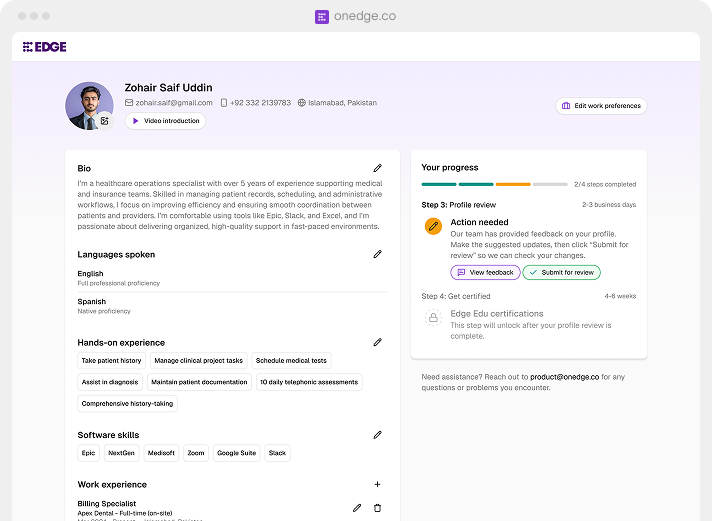This screenshot has height=521, width=712.
Task: Edit the Bio section with pencil icon
Action: 377,168
